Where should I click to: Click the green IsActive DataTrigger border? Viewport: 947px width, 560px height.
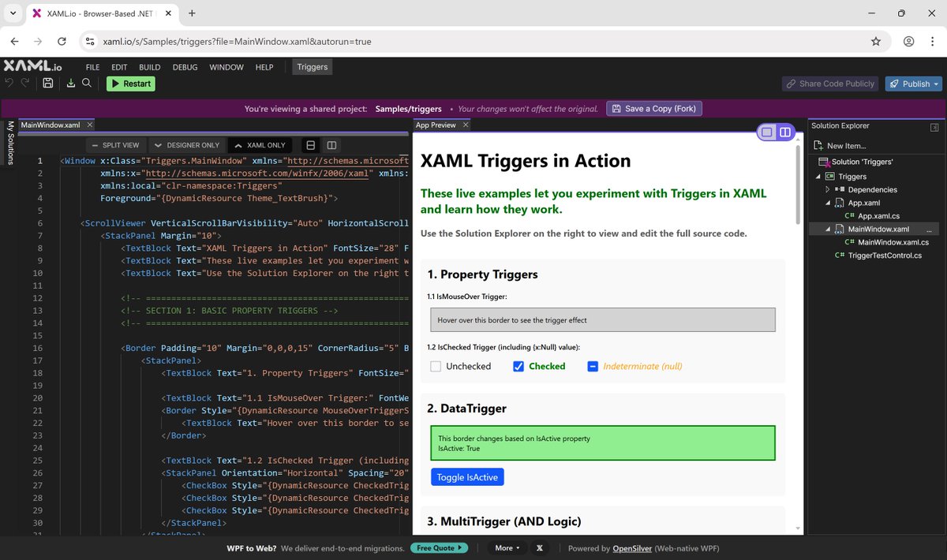tap(603, 443)
